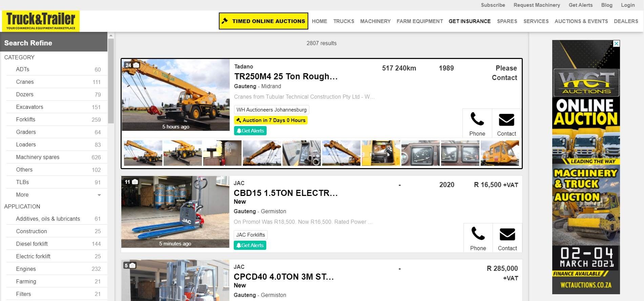Select Additives, oils & lubricants application
Viewport: 644px width, 301px height.
tap(57, 219)
